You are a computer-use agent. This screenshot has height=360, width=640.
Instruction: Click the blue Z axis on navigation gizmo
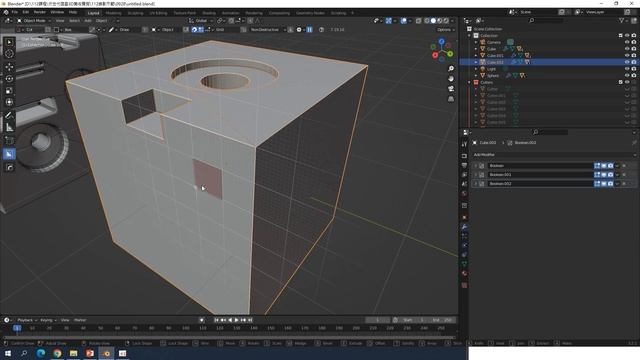click(442, 41)
